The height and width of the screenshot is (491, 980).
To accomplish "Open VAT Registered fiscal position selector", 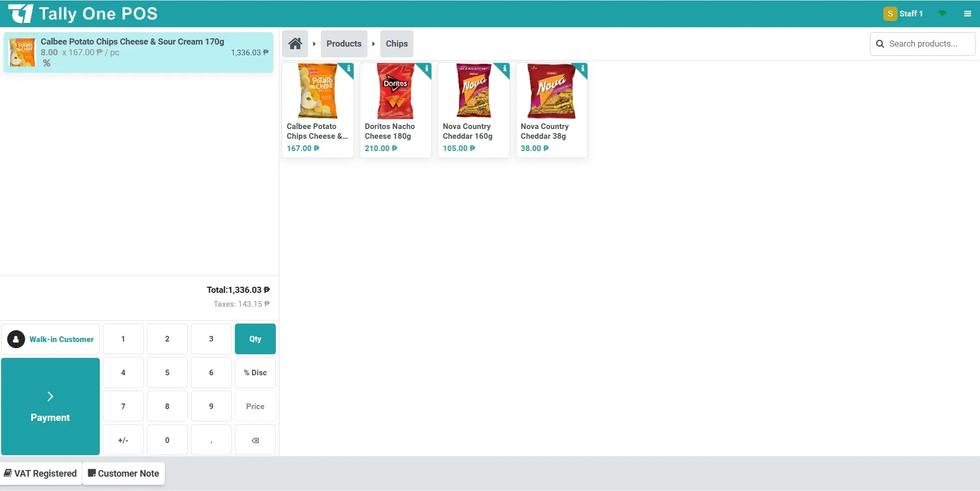I will click(x=41, y=474).
